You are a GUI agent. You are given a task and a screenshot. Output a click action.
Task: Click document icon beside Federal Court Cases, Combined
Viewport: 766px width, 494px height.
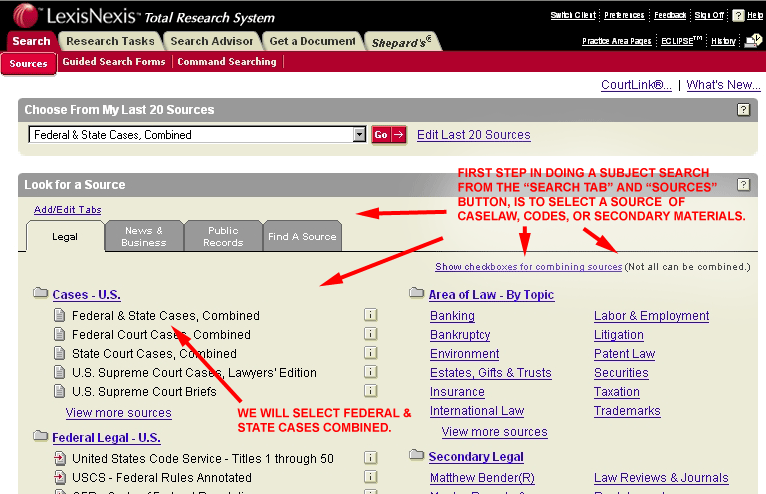(59, 334)
